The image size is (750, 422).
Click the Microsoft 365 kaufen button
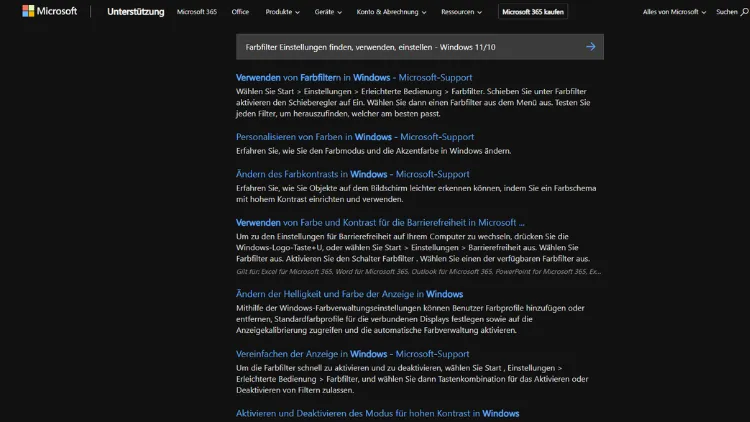(533, 11)
